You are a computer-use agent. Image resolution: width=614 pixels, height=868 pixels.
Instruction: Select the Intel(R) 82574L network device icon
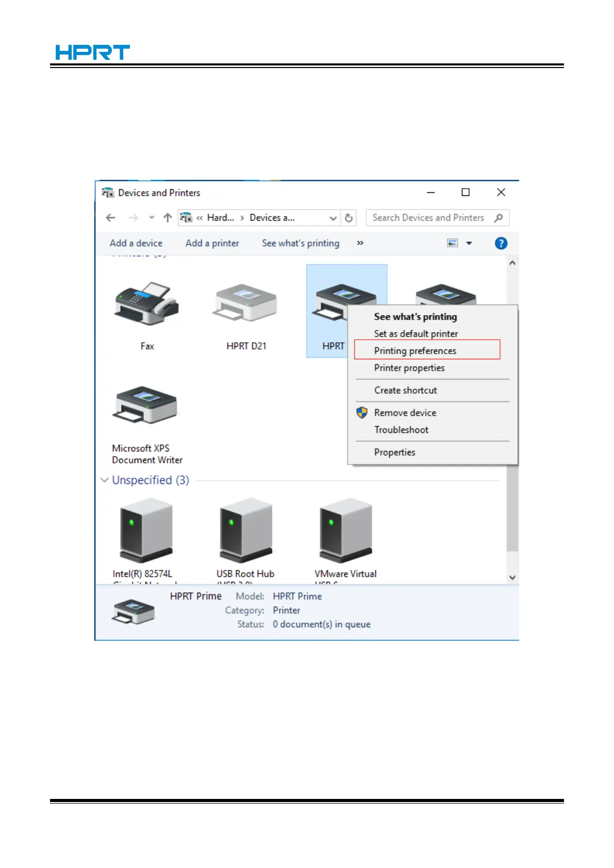(x=146, y=530)
